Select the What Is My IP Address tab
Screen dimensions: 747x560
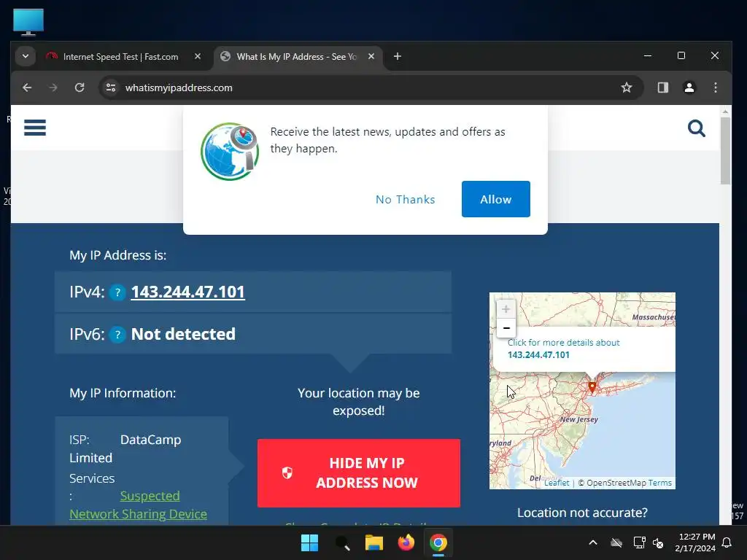tap(295, 57)
